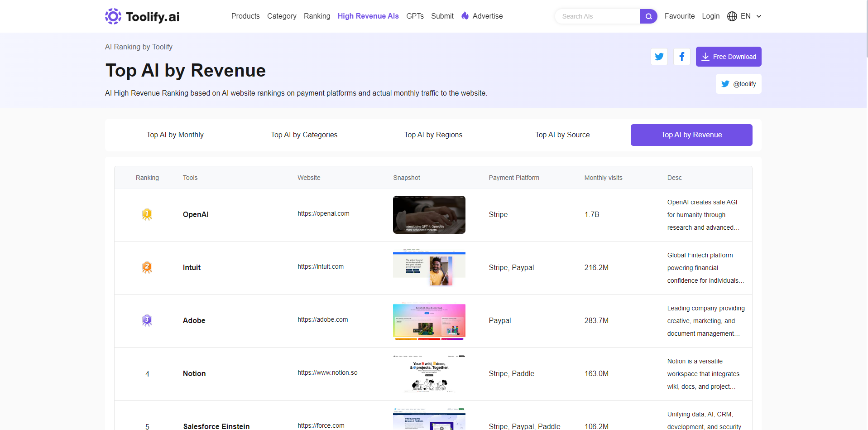Screen dimensions: 868x430
Task: Visit https://intuit.com link
Action: (321, 266)
